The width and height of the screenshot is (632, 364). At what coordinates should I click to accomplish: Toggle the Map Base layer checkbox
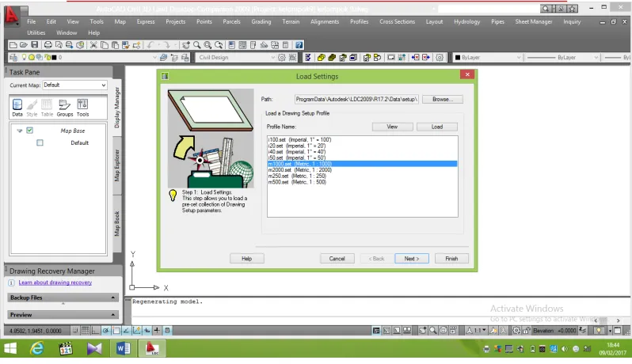(30, 131)
